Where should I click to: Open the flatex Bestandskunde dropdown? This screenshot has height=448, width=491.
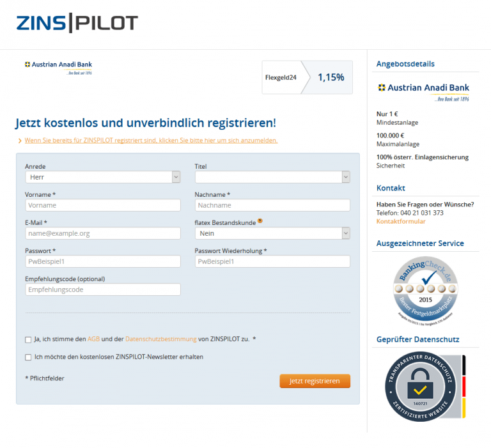[x=272, y=234]
